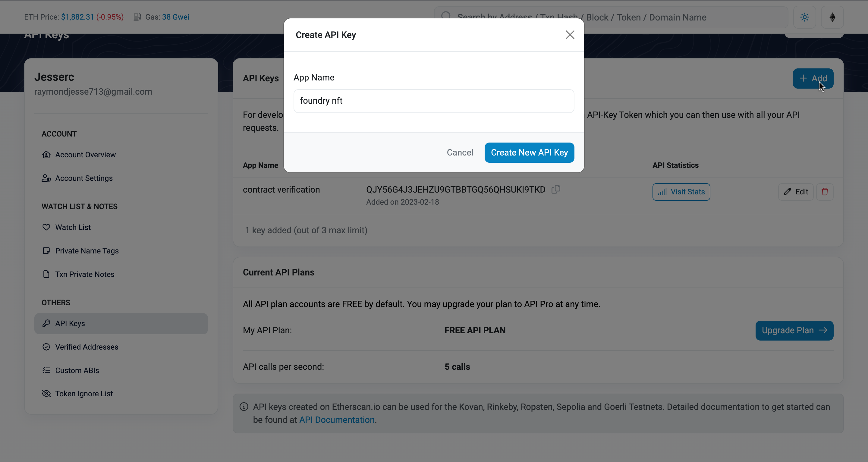The width and height of the screenshot is (868, 462).
Task: Delete the contract verification key via trash icon
Action: 825,191
